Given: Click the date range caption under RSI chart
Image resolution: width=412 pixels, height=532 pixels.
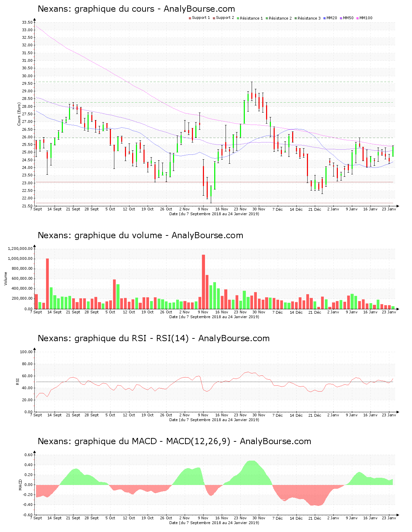Looking at the screenshot, I should pyautogui.click(x=214, y=420).
